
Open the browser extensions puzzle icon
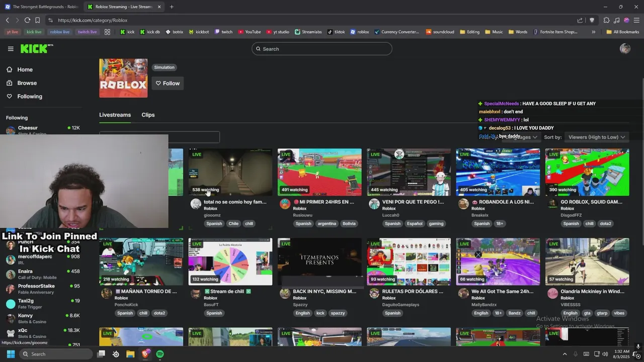[606, 20]
